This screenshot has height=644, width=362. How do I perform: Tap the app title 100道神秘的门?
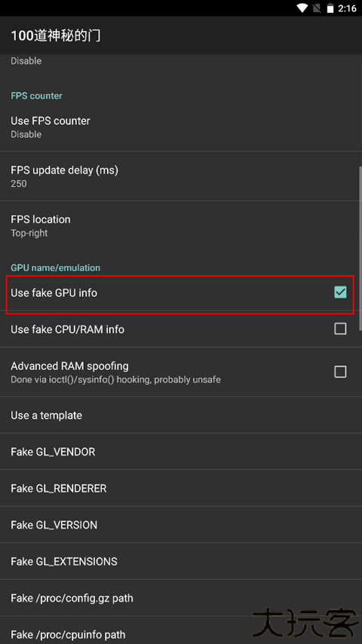56,35
